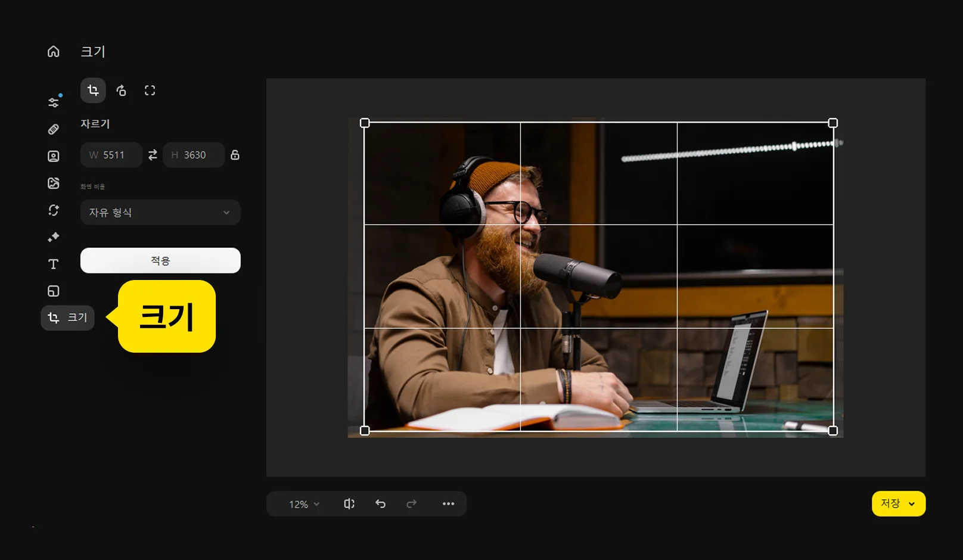Click the 적용 apply button
The height and width of the screenshot is (560, 963).
click(x=160, y=261)
